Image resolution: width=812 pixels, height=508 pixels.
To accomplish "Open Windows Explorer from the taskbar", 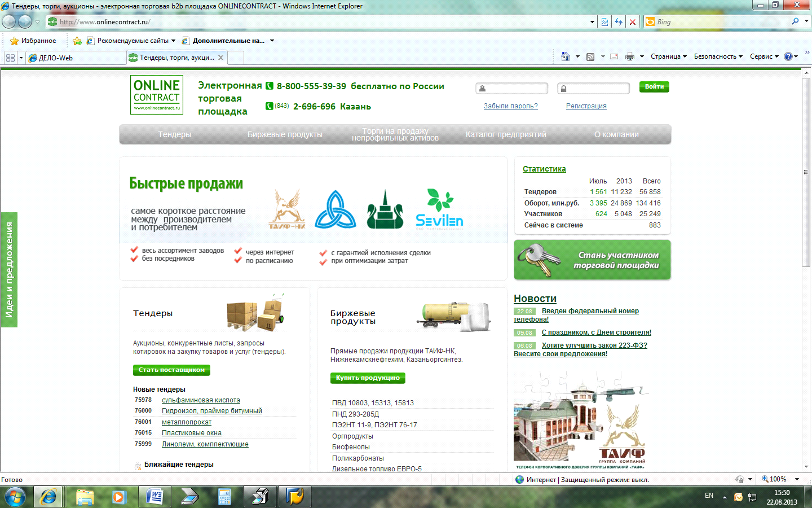I will pos(85,497).
